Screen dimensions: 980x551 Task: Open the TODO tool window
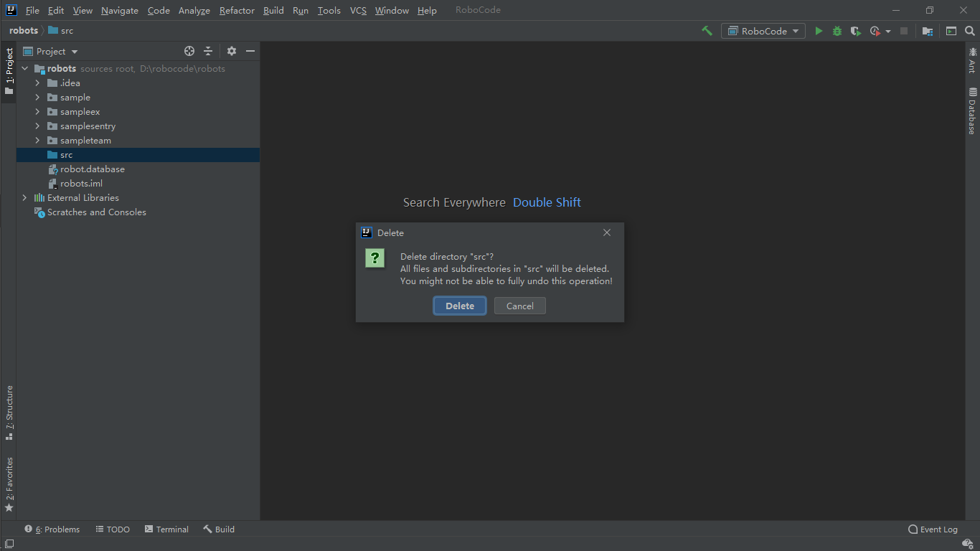tap(113, 529)
